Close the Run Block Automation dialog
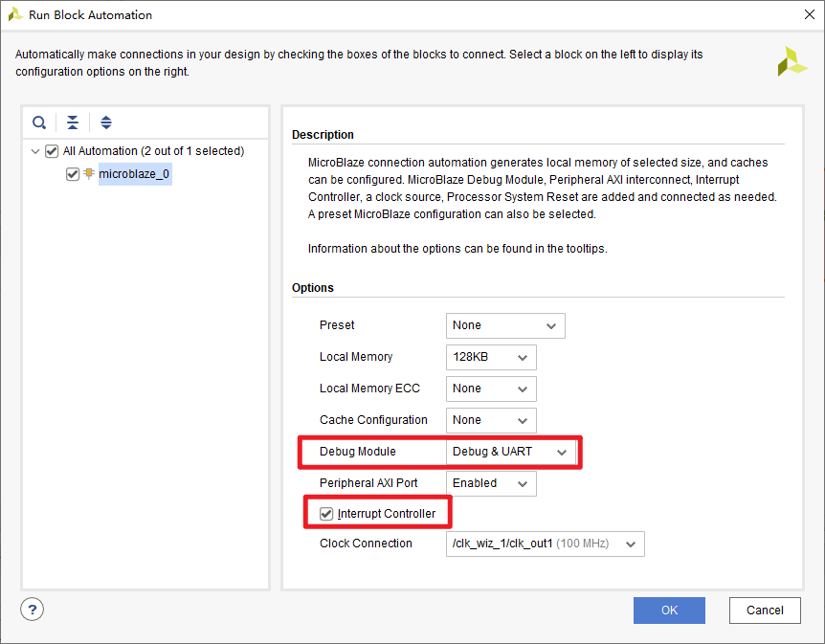This screenshot has width=825, height=644. [x=810, y=14]
